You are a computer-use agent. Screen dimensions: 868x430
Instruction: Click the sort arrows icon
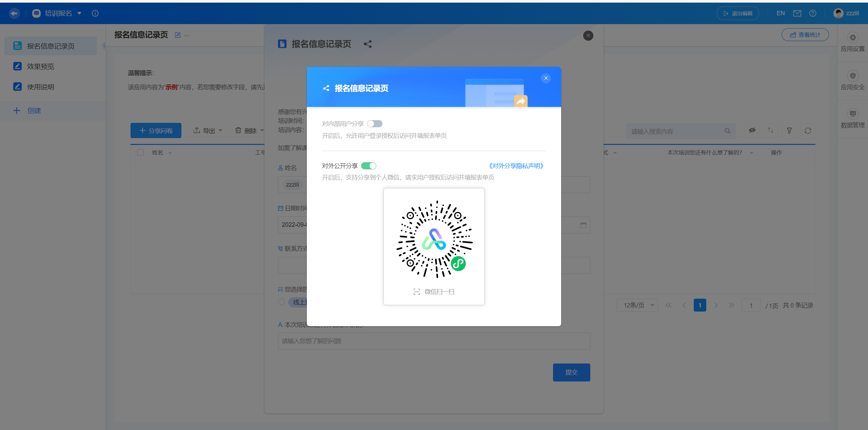(770, 131)
